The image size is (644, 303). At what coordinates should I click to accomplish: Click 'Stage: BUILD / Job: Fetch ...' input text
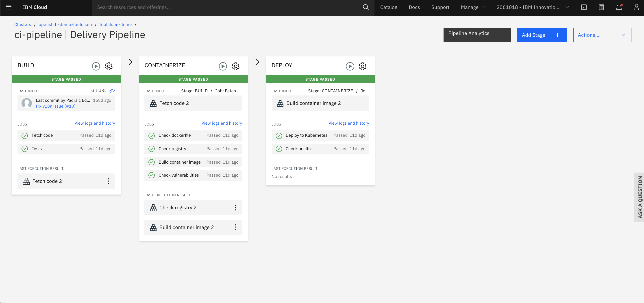point(211,91)
